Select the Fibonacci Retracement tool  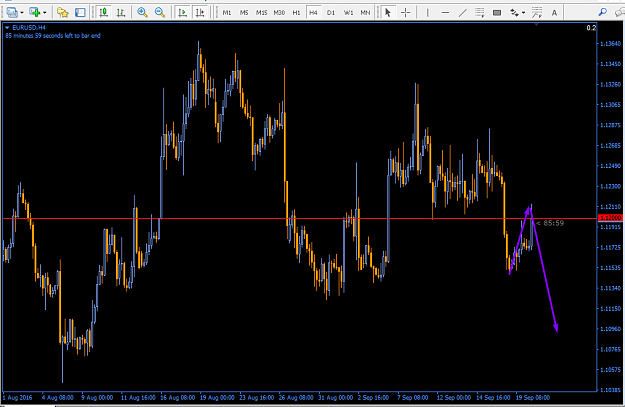click(537, 13)
